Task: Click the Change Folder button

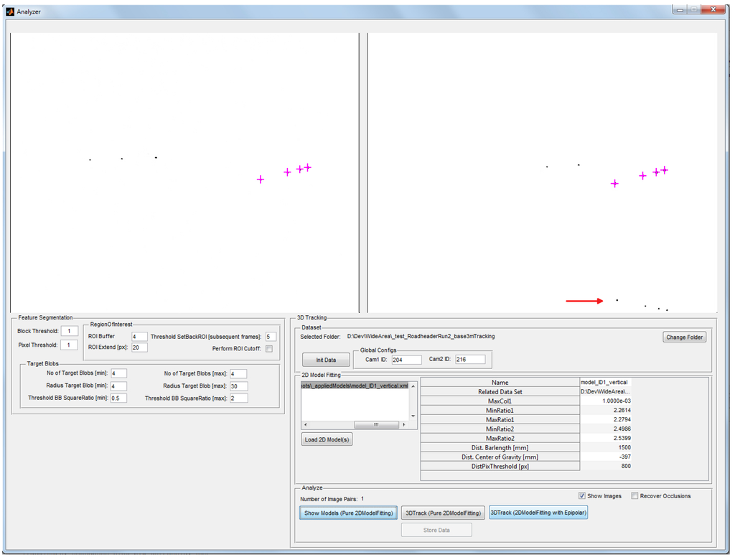Action: [x=684, y=337]
